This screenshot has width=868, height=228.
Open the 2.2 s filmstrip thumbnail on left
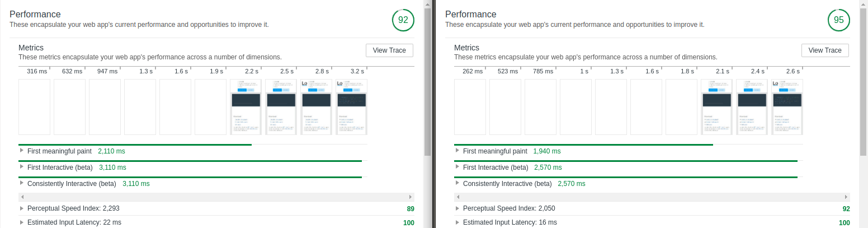pos(246,106)
